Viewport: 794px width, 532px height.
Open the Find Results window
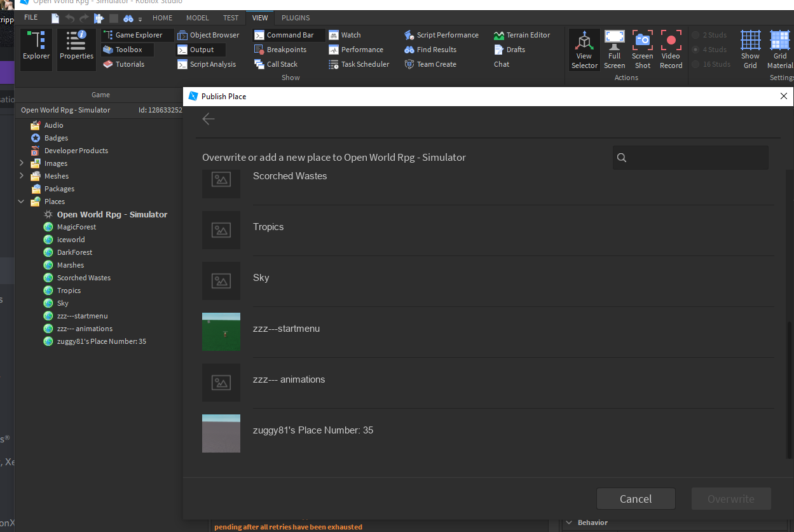[430, 50]
